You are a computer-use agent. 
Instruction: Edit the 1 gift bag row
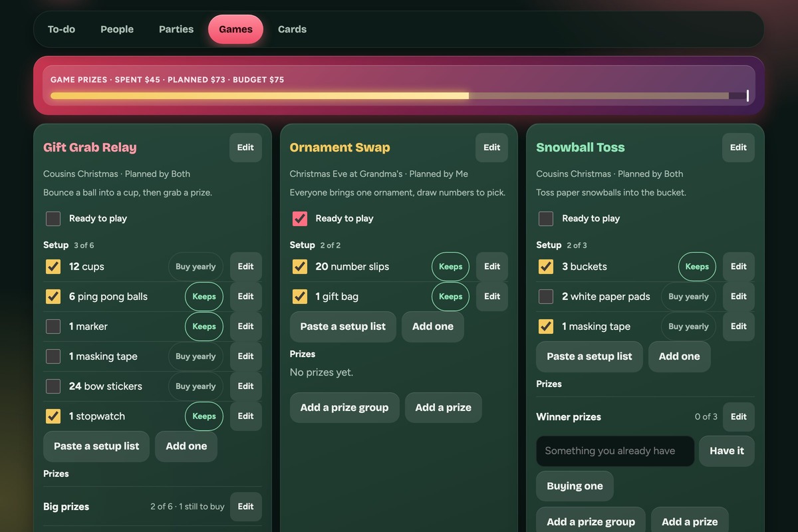(x=492, y=297)
